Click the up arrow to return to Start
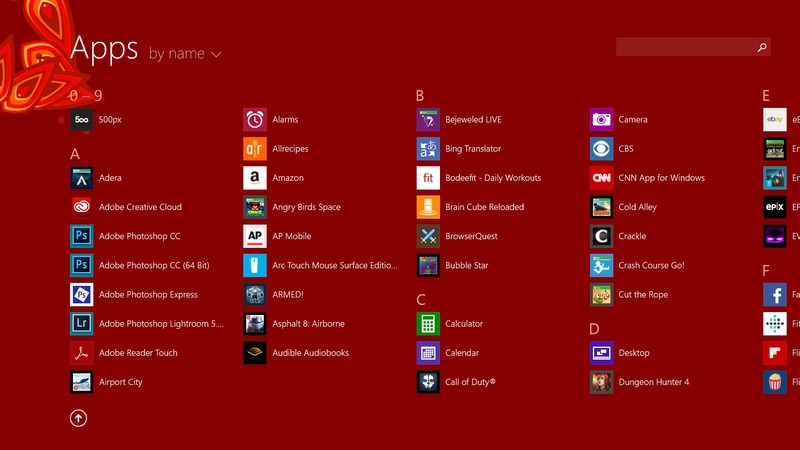The image size is (800, 450). pyautogui.click(x=78, y=418)
